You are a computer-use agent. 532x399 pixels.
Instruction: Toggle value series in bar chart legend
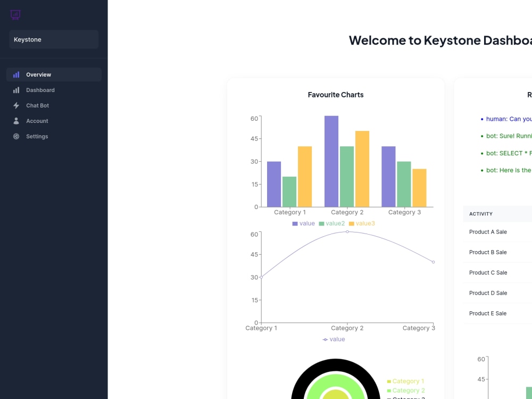click(303, 223)
